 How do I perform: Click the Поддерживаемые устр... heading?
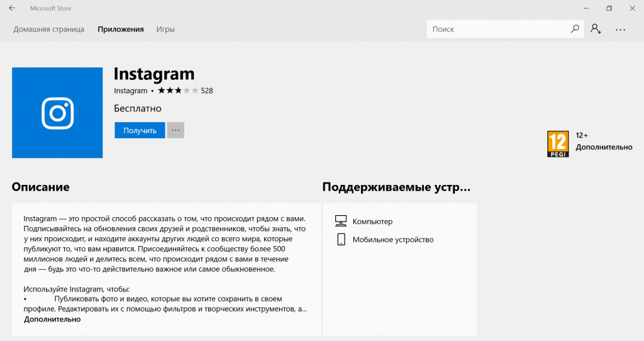point(396,187)
